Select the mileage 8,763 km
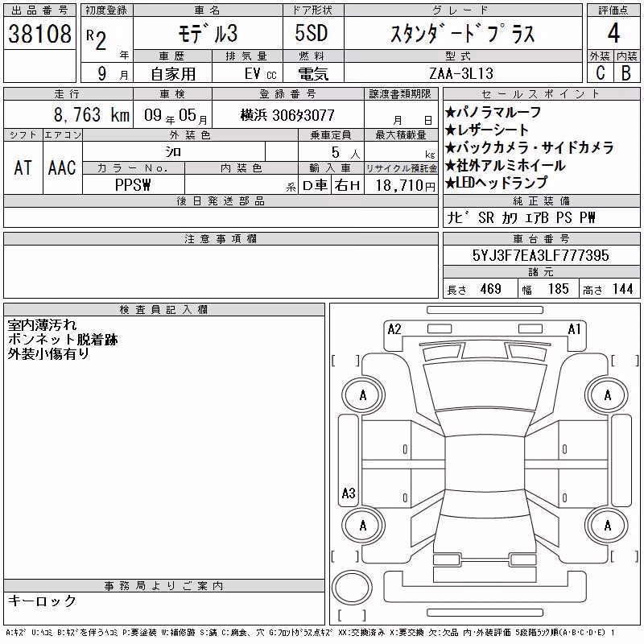Image resolution: width=644 pixels, height=644 pixels. pos(92,115)
